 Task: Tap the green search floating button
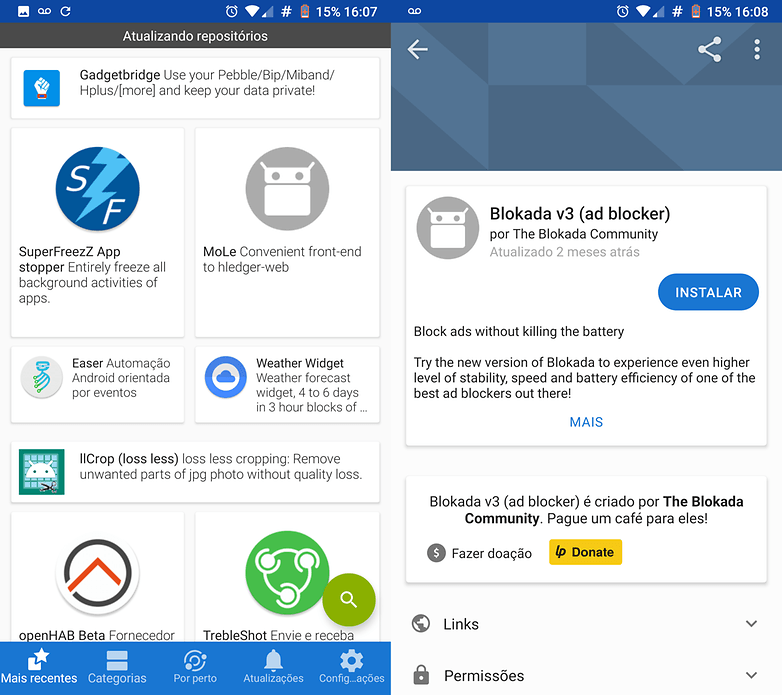click(349, 600)
